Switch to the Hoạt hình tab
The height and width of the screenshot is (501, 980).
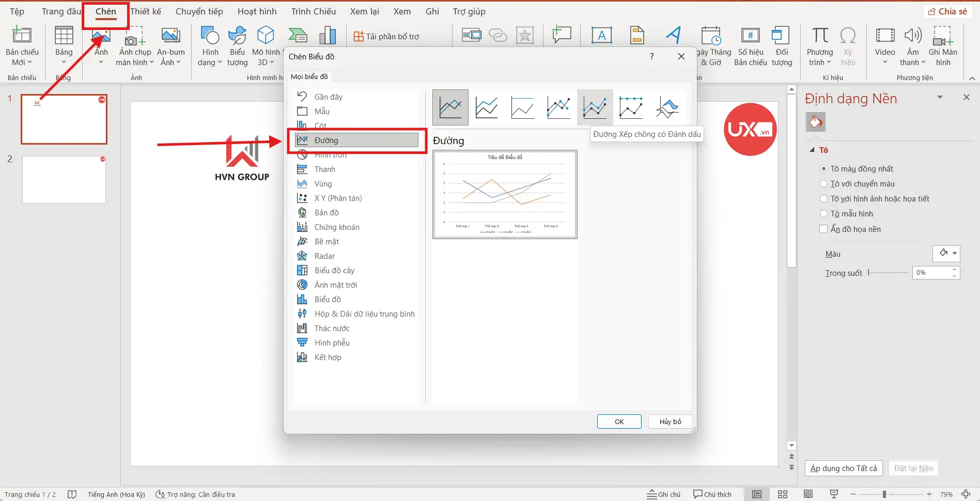(x=257, y=11)
